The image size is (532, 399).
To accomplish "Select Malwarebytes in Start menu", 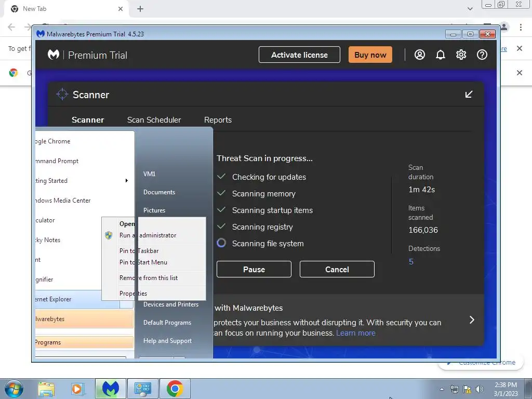I will (85, 319).
